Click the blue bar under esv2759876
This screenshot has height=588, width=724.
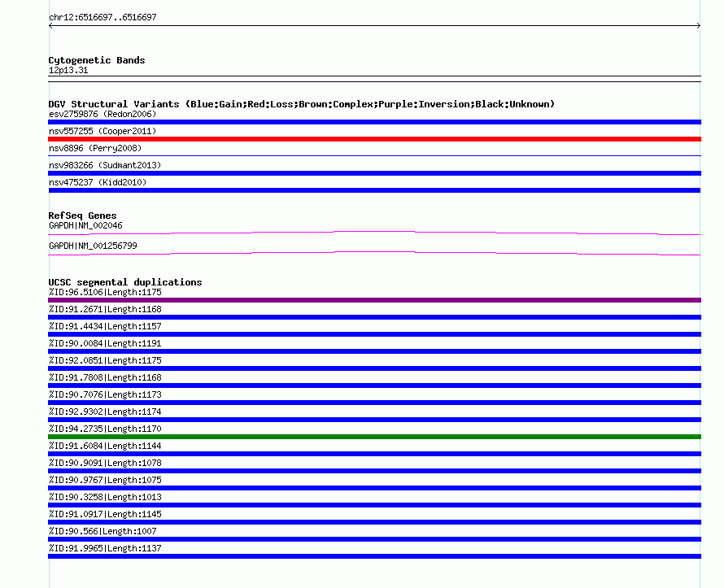click(374, 122)
